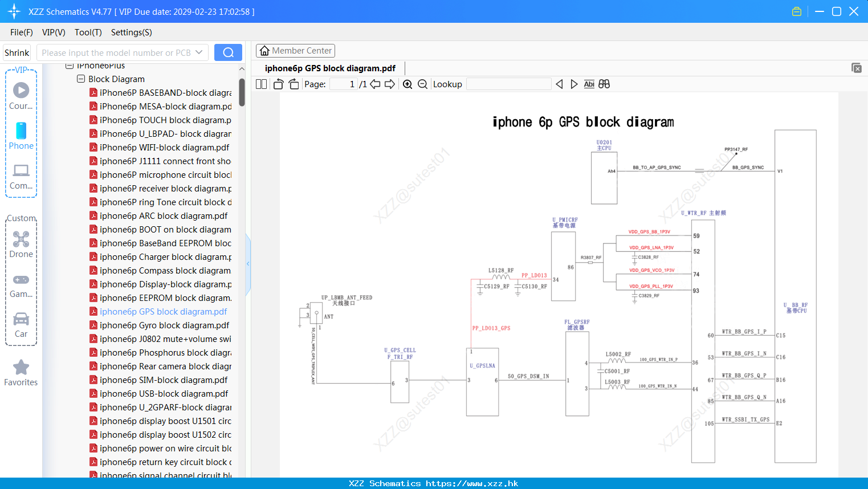Select the iphone6p GPS block diagram.pdf tab

[330, 68]
